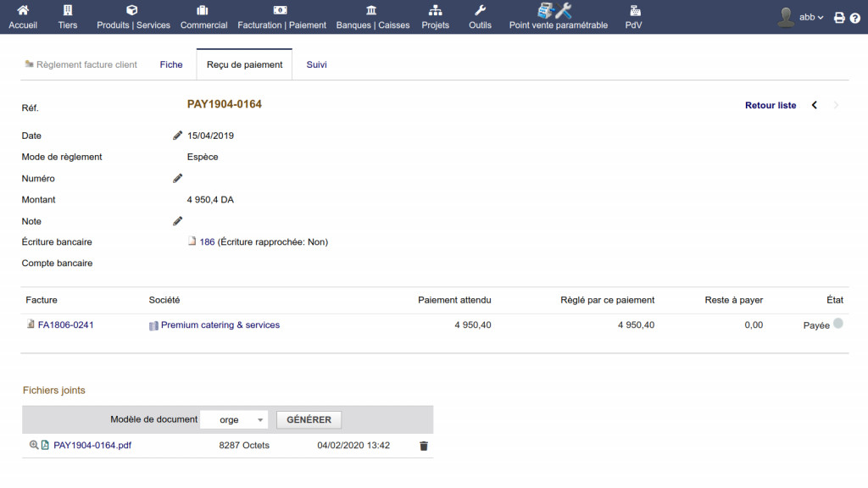
Task: Click Reste à payer value 0,00
Action: coord(754,324)
